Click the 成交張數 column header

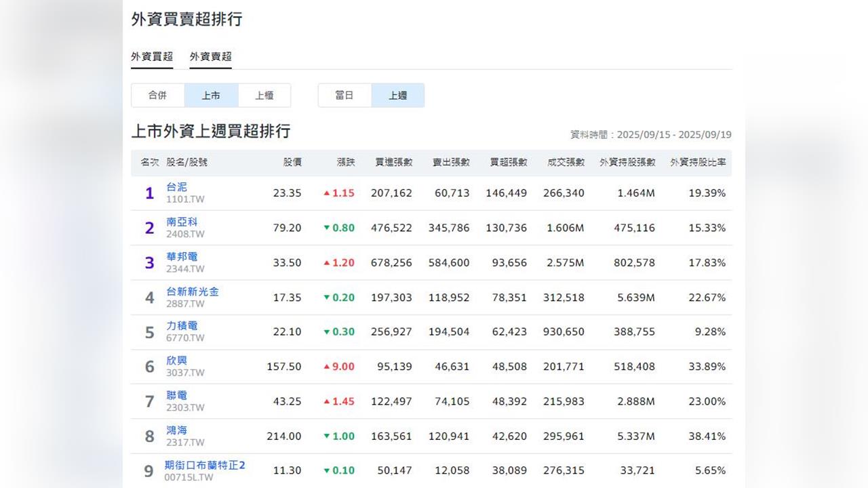point(566,163)
